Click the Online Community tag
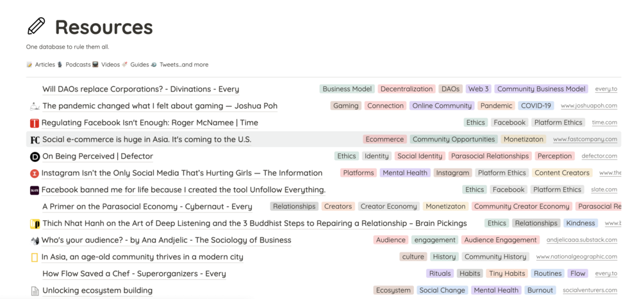Viewport: 644px width, 299px height. (x=442, y=106)
